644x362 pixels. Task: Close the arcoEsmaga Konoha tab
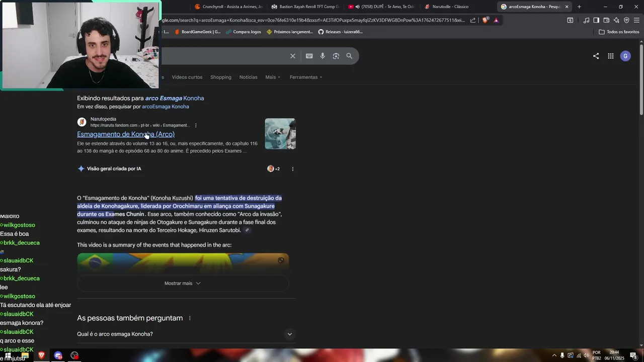tap(567, 7)
